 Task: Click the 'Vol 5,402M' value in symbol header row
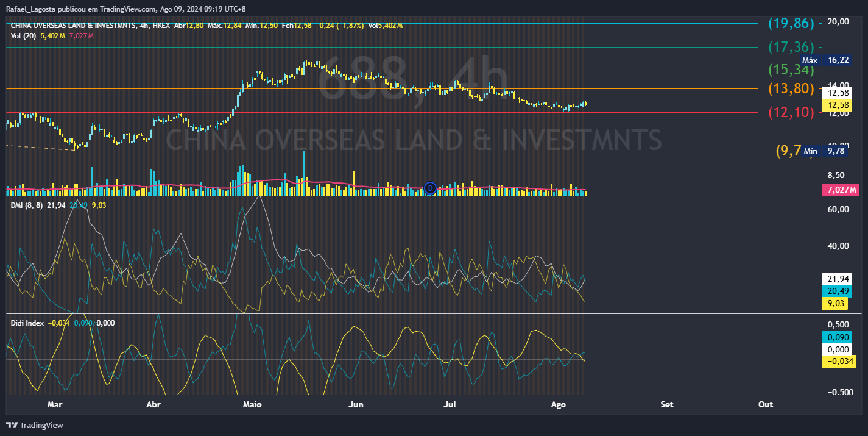385,26
